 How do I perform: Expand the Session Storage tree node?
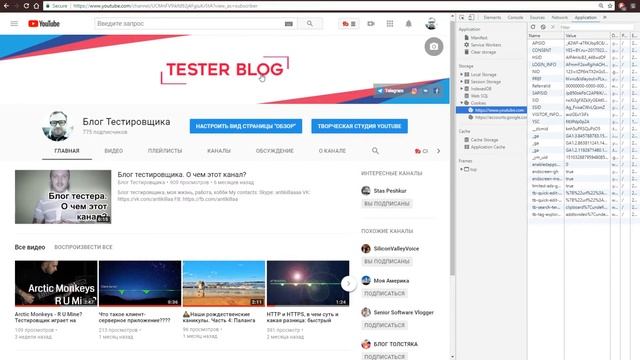pos(462,82)
